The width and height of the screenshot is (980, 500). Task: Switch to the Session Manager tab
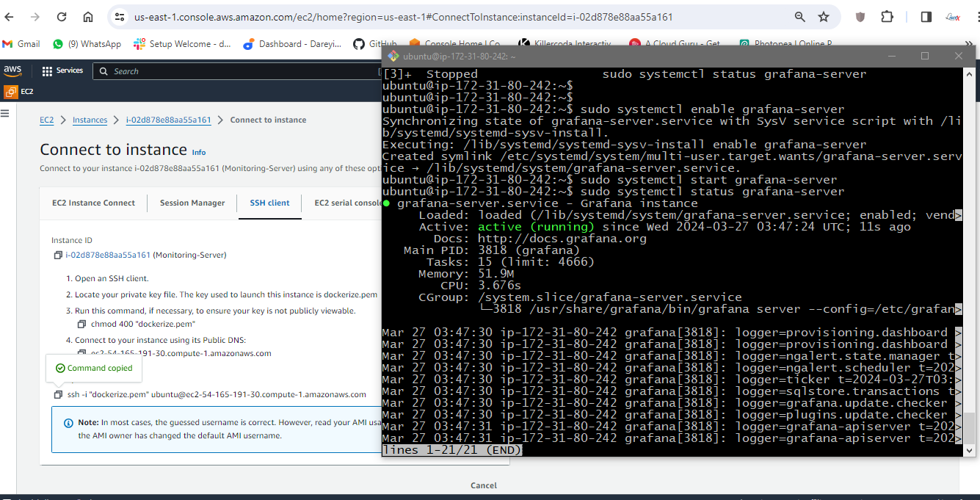[192, 203]
